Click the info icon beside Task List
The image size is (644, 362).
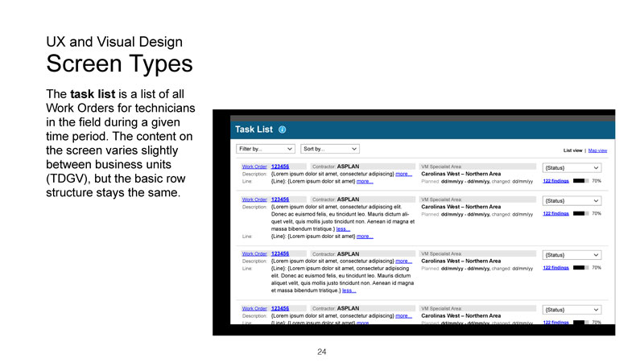pos(283,130)
